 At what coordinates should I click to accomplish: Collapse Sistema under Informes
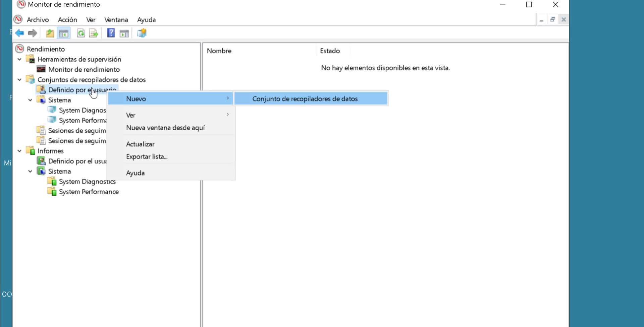[30, 171]
